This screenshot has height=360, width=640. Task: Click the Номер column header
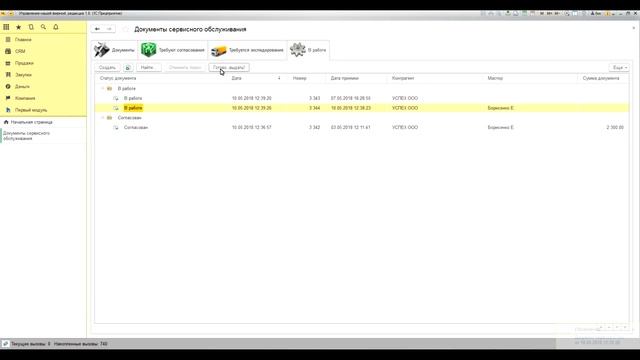point(300,78)
